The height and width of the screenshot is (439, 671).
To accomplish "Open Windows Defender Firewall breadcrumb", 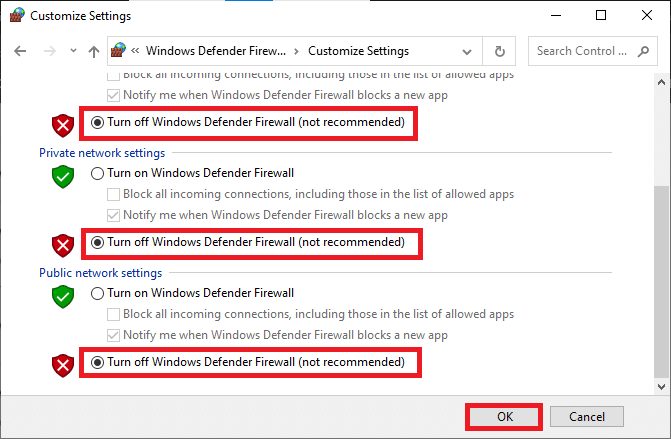I will [x=216, y=51].
